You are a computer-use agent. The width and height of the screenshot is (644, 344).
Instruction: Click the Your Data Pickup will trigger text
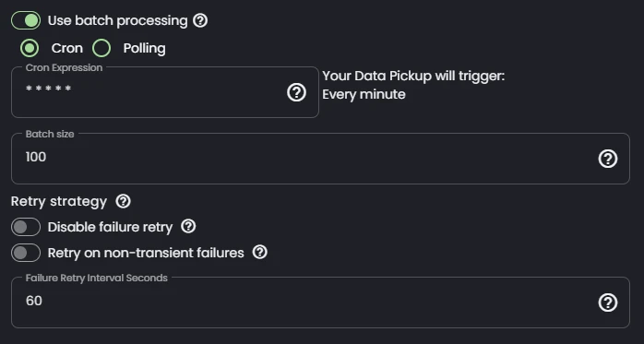point(413,76)
